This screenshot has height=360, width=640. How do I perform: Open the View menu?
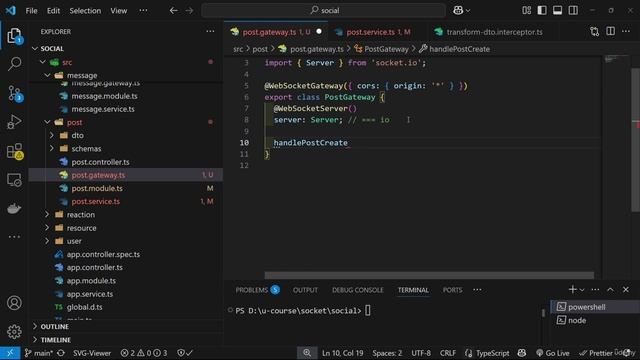[x=119, y=11]
